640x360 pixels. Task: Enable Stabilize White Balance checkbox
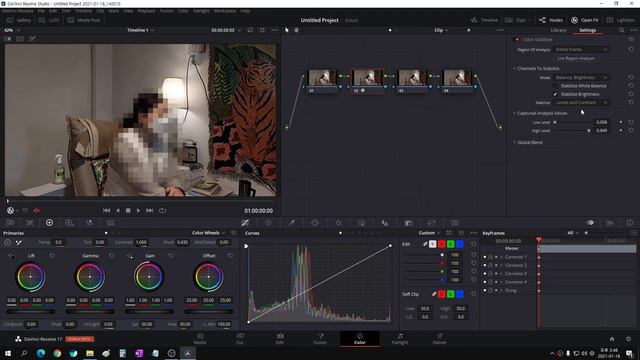pyautogui.click(x=555, y=86)
